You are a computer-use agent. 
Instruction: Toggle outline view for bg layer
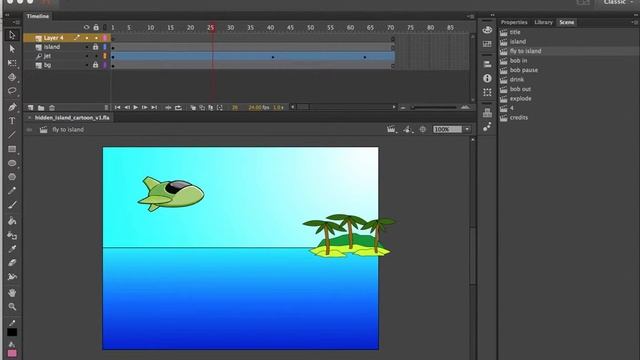click(x=105, y=65)
